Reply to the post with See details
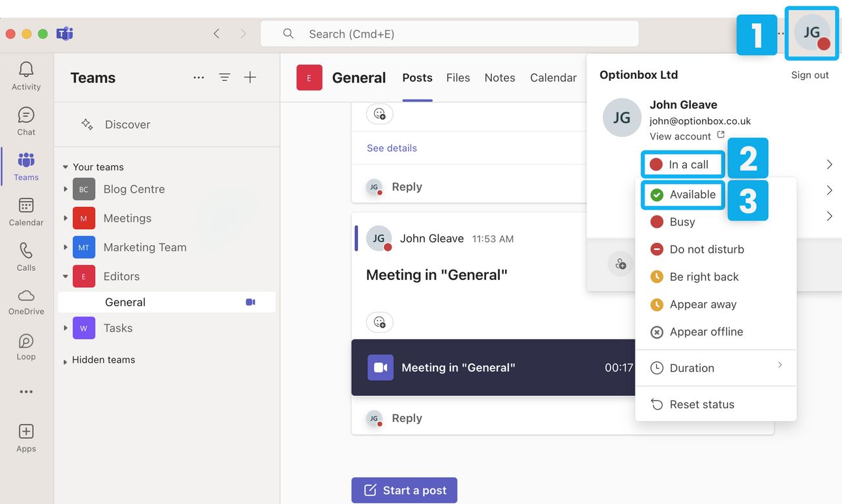The height and width of the screenshot is (504, 842). tap(407, 187)
